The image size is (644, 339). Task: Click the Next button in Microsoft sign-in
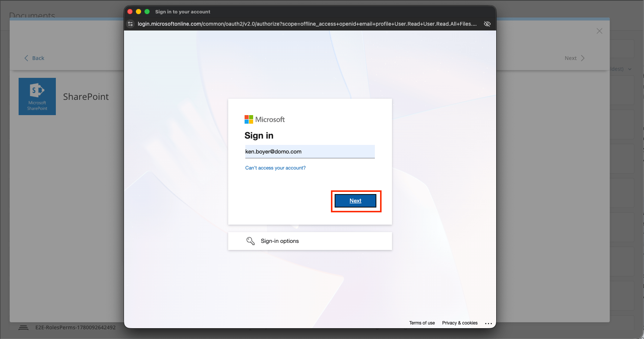[356, 201]
